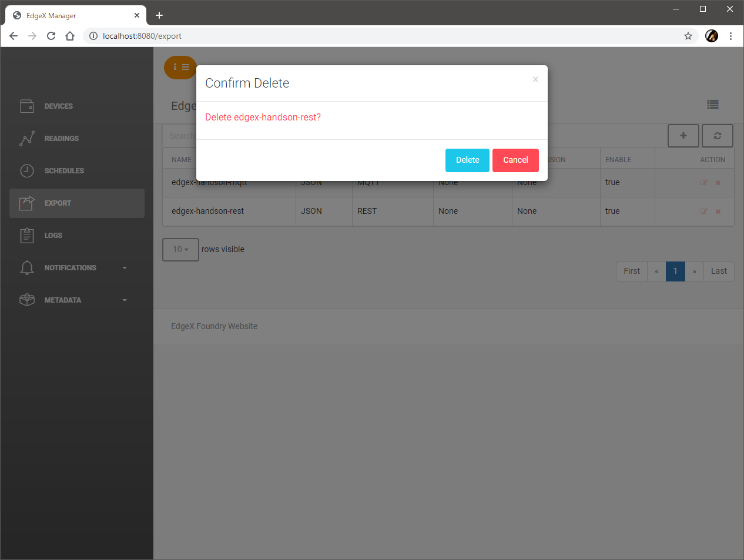
Task: Expand the Notifications submenu arrow
Action: coord(125,268)
